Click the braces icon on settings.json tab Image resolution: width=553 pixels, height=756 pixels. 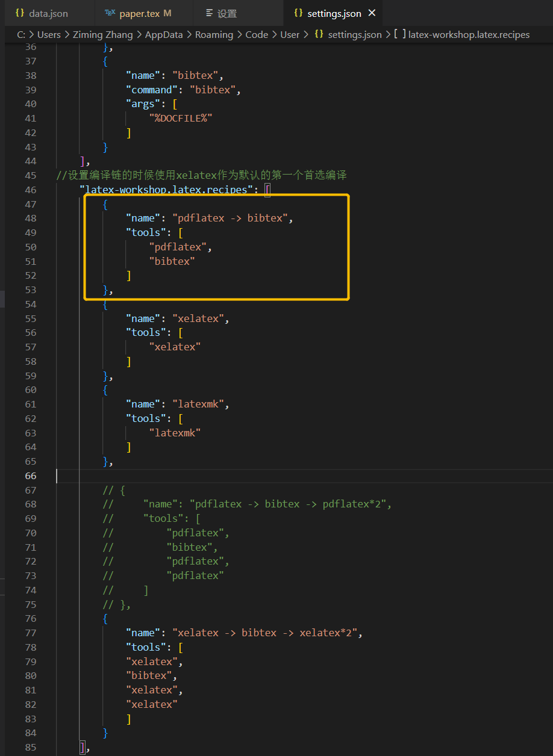(298, 13)
